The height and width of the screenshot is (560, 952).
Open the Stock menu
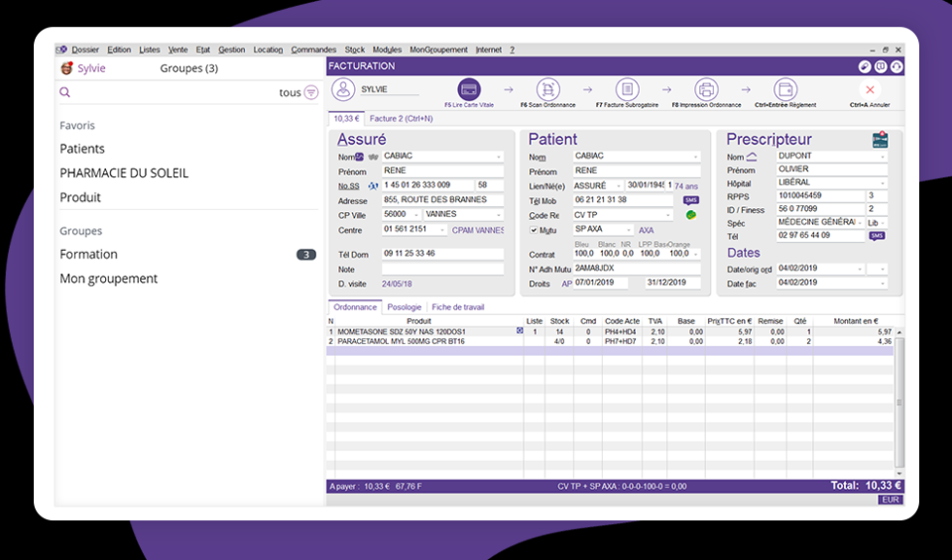pyautogui.click(x=355, y=50)
